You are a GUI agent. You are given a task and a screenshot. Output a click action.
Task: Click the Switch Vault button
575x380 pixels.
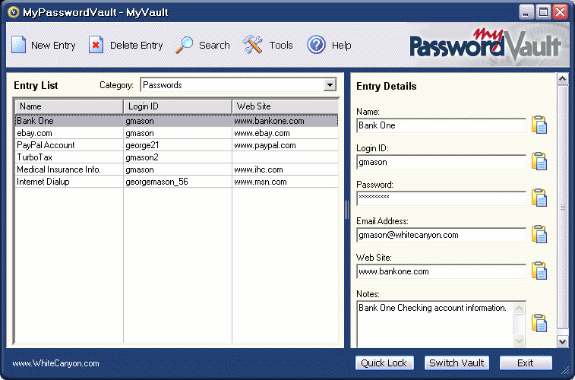tap(457, 363)
